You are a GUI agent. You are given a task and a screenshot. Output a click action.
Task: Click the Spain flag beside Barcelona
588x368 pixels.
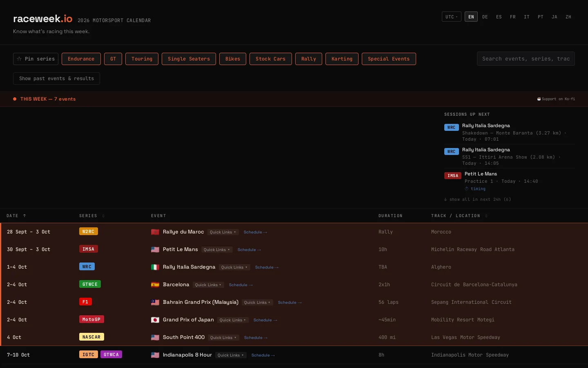pyautogui.click(x=155, y=285)
